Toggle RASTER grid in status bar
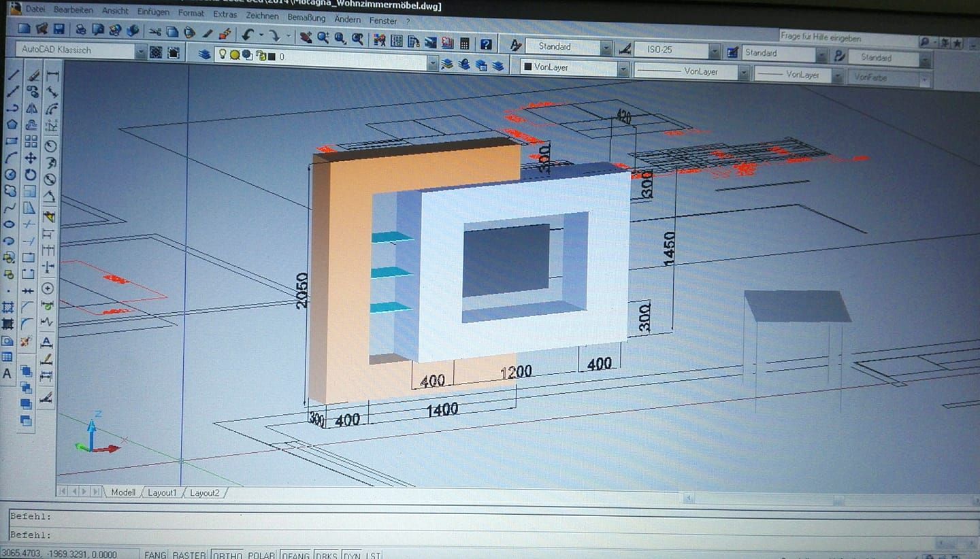The image size is (980, 559). (x=189, y=555)
